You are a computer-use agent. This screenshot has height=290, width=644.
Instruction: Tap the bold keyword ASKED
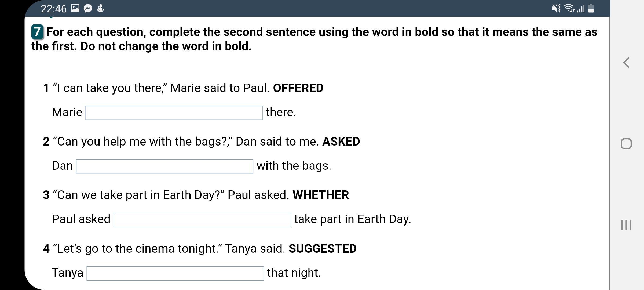(x=341, y=142)
